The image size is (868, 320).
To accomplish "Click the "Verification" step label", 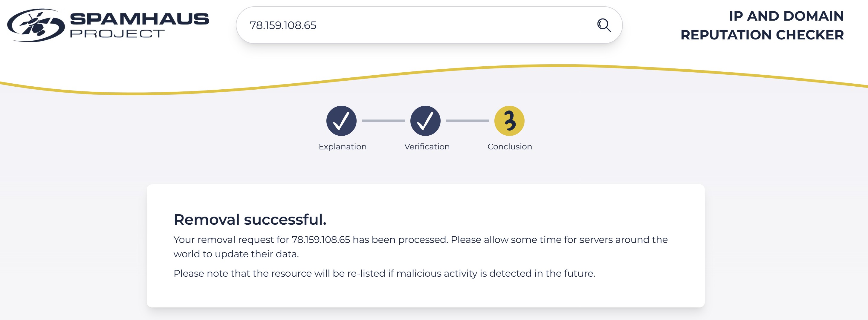I will click(427, 146).
